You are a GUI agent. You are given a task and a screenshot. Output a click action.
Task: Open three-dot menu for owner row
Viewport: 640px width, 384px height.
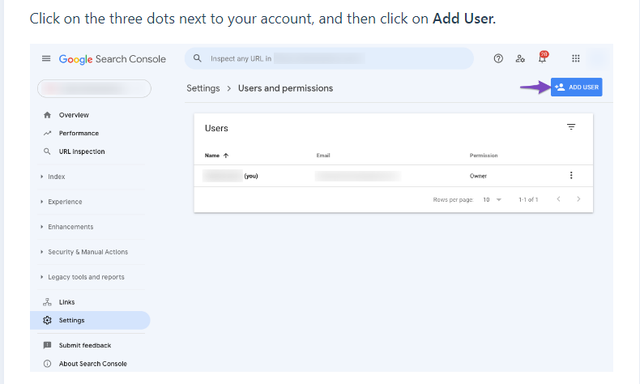pos(571,175)
